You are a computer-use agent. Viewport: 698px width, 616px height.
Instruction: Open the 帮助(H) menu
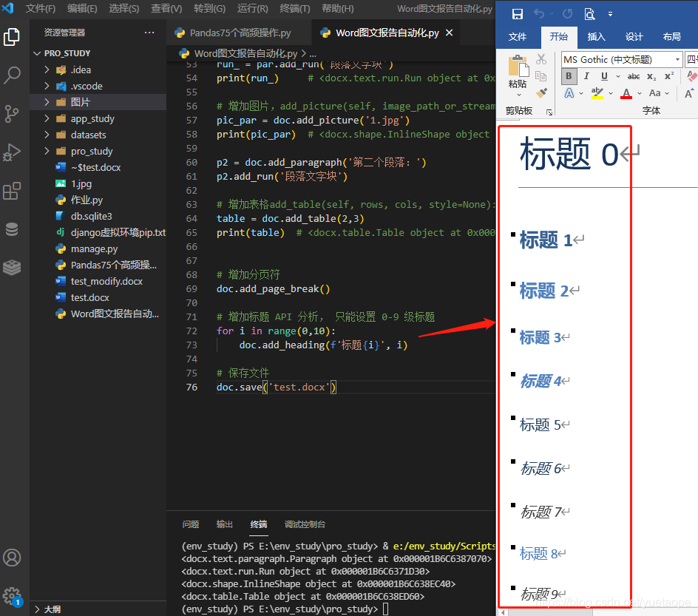click(x=337, y=8)
